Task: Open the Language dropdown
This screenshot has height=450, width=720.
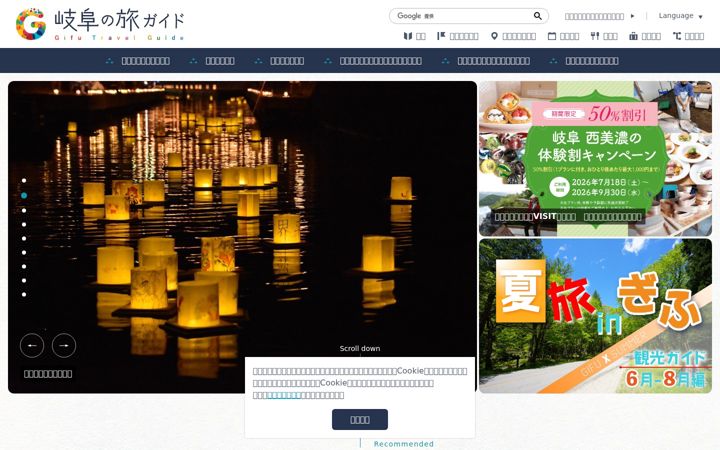Action: click(x=681, y=16)
